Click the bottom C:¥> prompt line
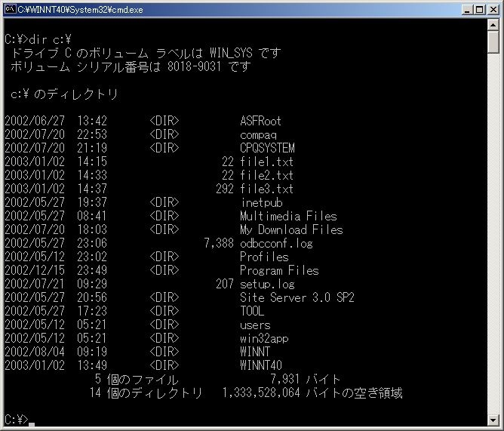 17,419
